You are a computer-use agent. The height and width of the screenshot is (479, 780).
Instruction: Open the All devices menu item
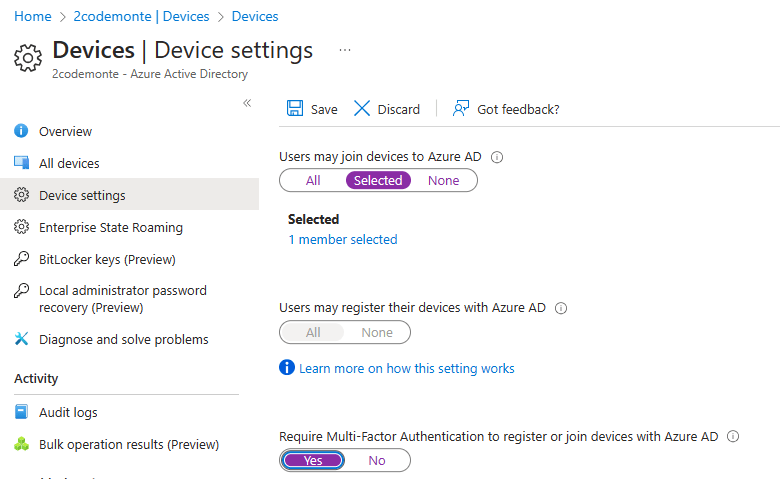(69, 164)
